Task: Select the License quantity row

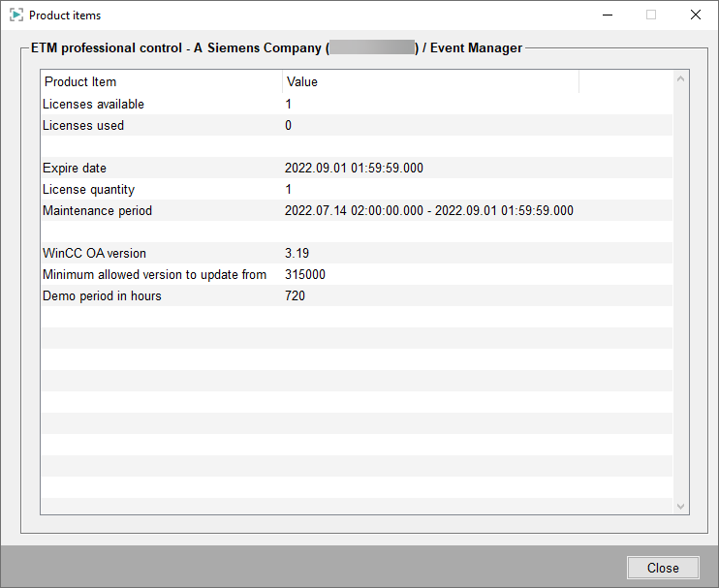Action: pos(88,190)
